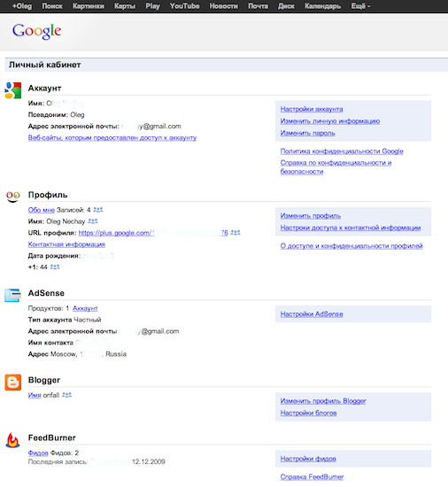
Task: Open Календарь in top bar
Action: (323, 6)
